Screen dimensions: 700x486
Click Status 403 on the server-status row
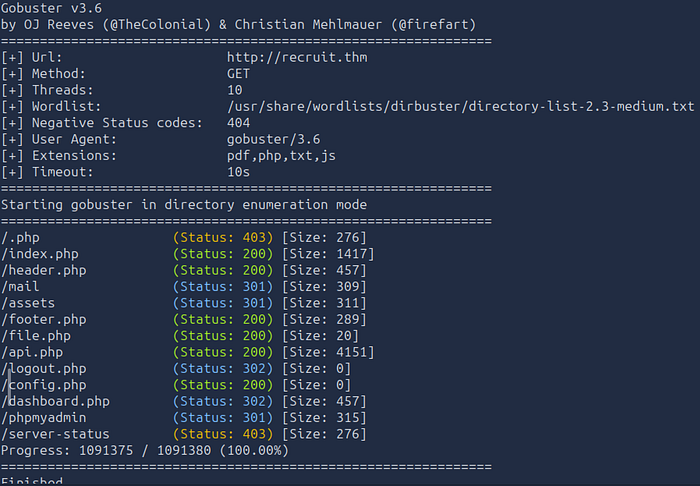[223, 434]
